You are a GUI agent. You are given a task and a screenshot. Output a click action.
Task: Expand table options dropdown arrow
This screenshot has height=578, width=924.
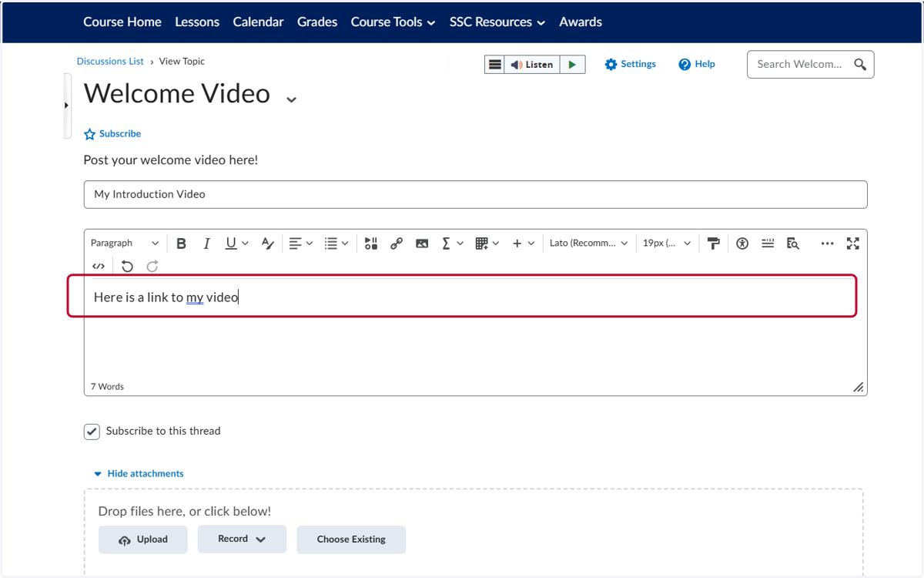(x=496, y=244)
